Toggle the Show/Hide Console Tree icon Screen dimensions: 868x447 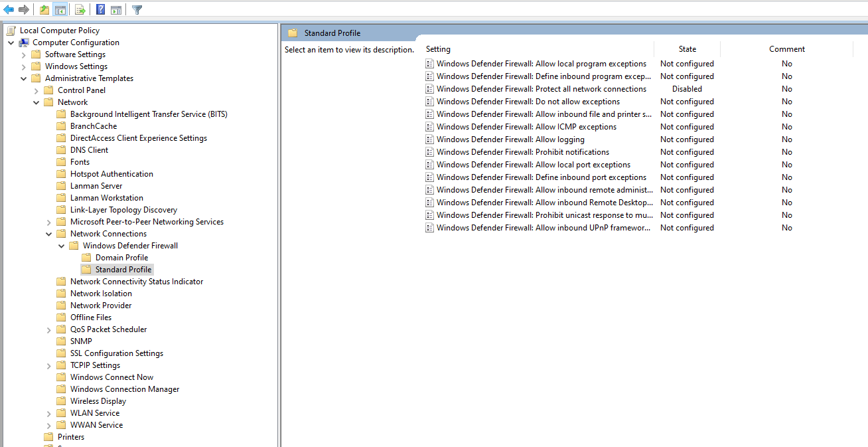click(60, 9)
